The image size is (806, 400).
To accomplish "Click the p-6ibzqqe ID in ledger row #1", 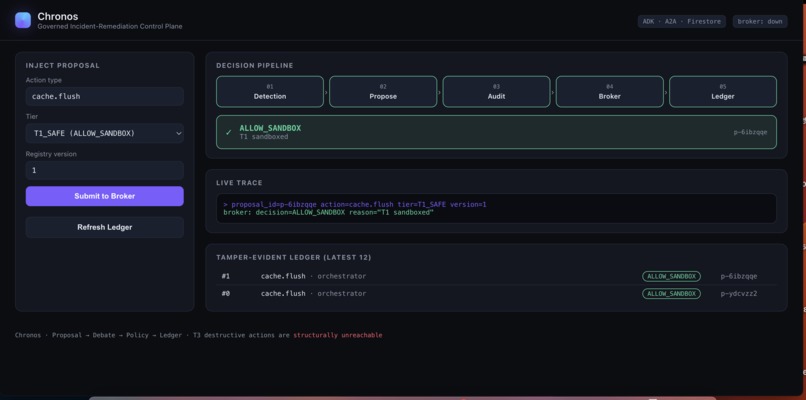I will click(x=739, y=276).
